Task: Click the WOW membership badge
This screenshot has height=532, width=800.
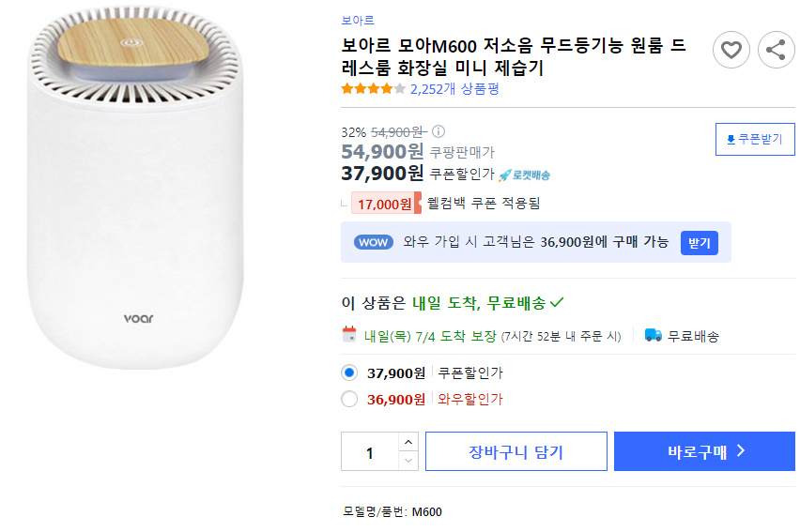Action: pyautogui.click(x=374, y=242)
